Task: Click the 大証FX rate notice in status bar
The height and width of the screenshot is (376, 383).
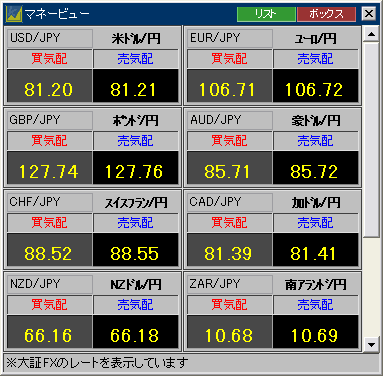Action: [97, 363]
